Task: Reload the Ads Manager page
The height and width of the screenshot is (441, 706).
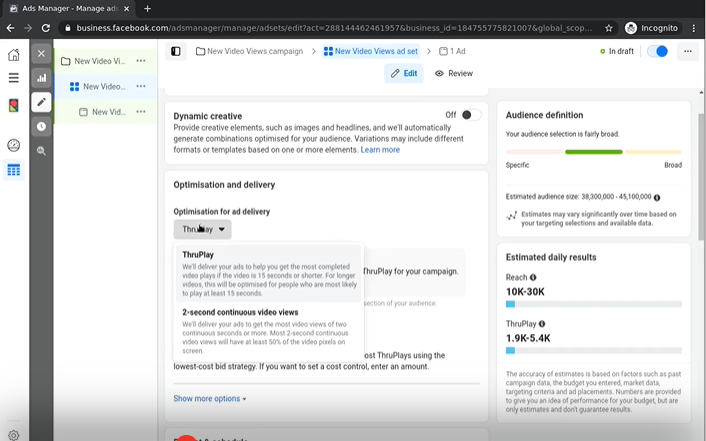Action: tap(45, 28)
